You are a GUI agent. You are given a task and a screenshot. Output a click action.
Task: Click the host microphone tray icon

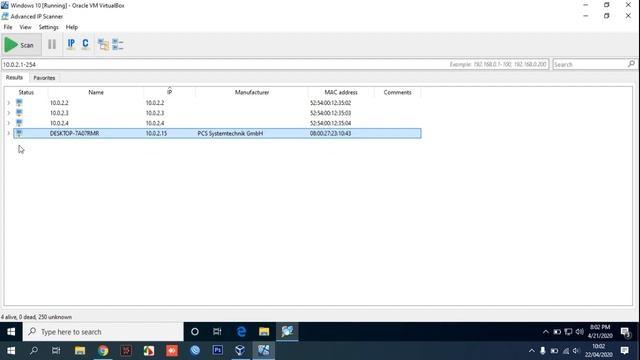pos(542,351)
